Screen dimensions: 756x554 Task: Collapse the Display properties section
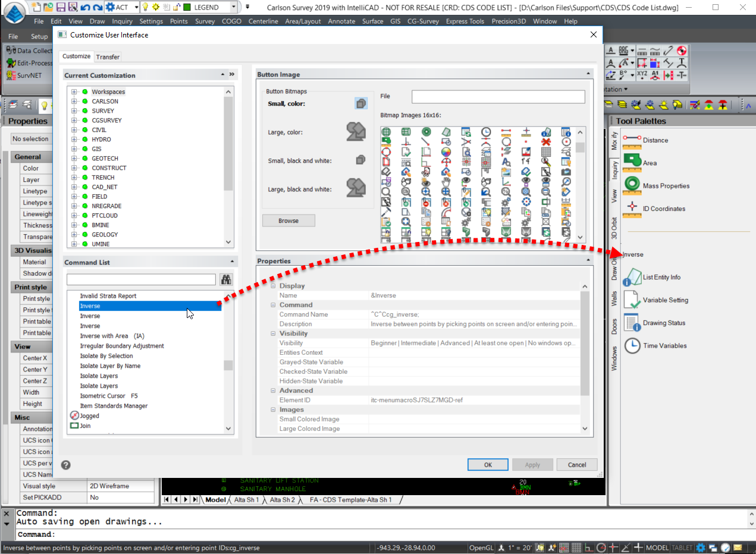coord(273,286)
